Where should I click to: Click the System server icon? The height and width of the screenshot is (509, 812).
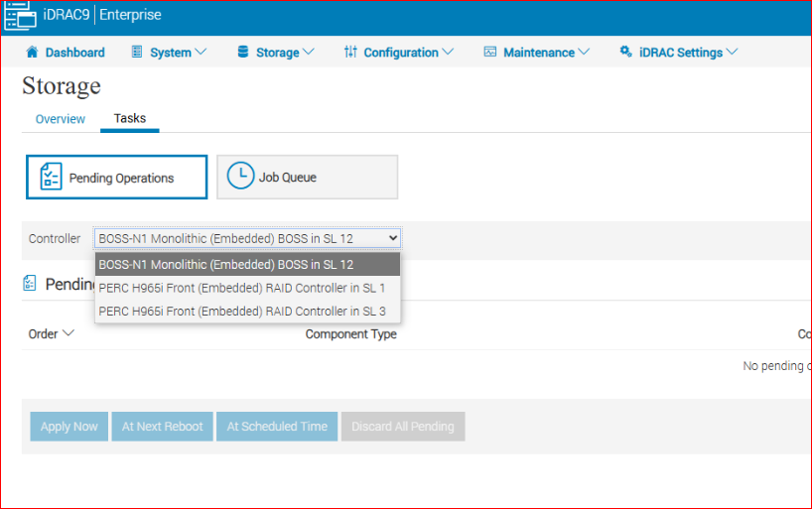pos(137,53)
